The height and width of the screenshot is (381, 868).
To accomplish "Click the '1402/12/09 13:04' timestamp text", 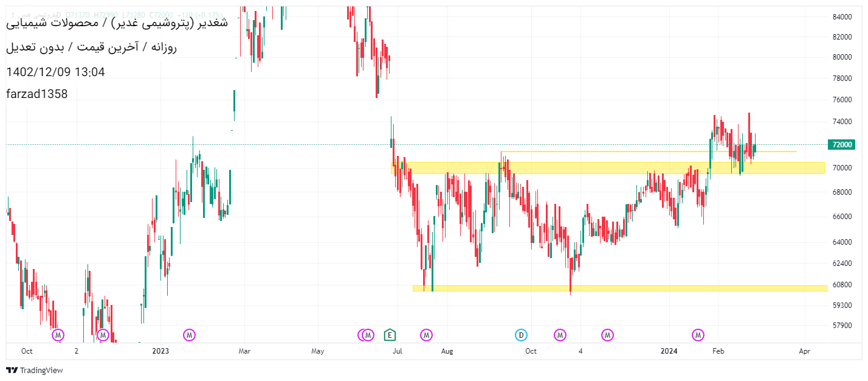I will pos(55,72).
